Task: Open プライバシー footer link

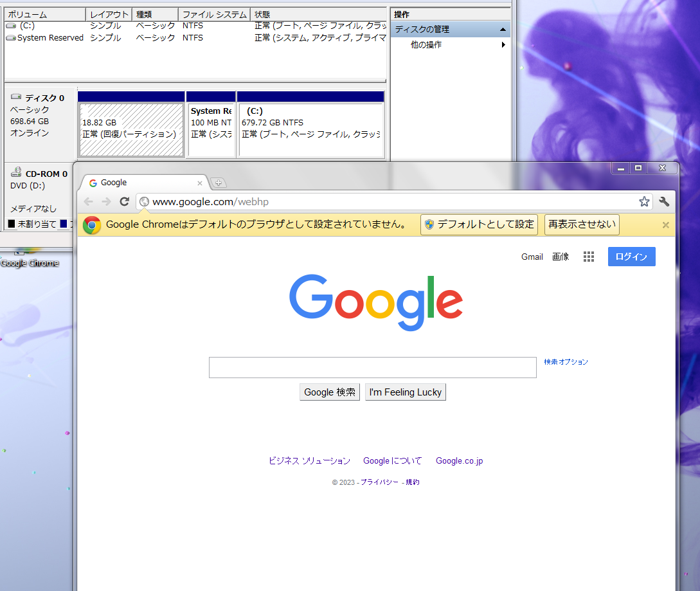Action: click(x=379, y=482)
